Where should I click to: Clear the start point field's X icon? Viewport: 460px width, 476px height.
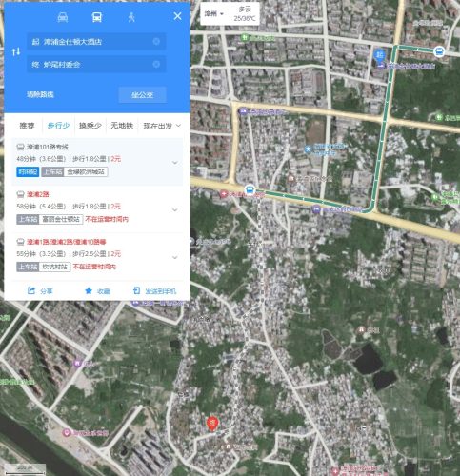(156, 41)
